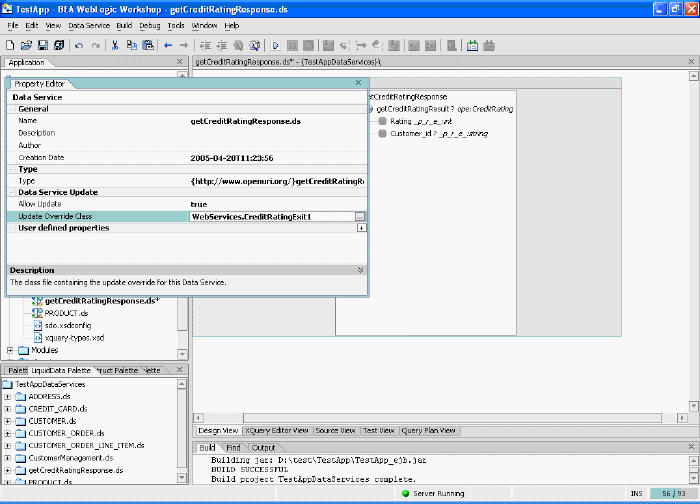Viewport: 700px width, 504px height.
Task: Open the File menu
Action: pyautogui.click(x=12, y=25)
